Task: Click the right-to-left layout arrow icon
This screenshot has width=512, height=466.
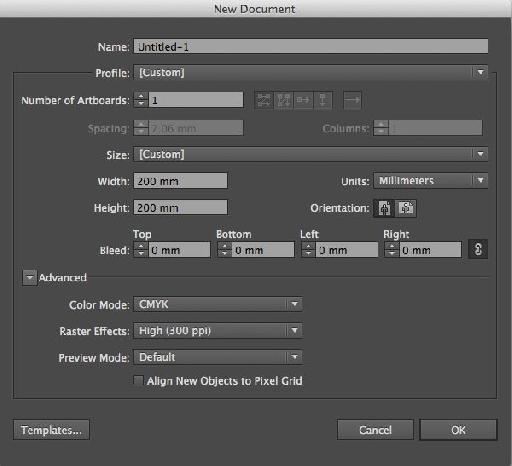Action: 352,100
